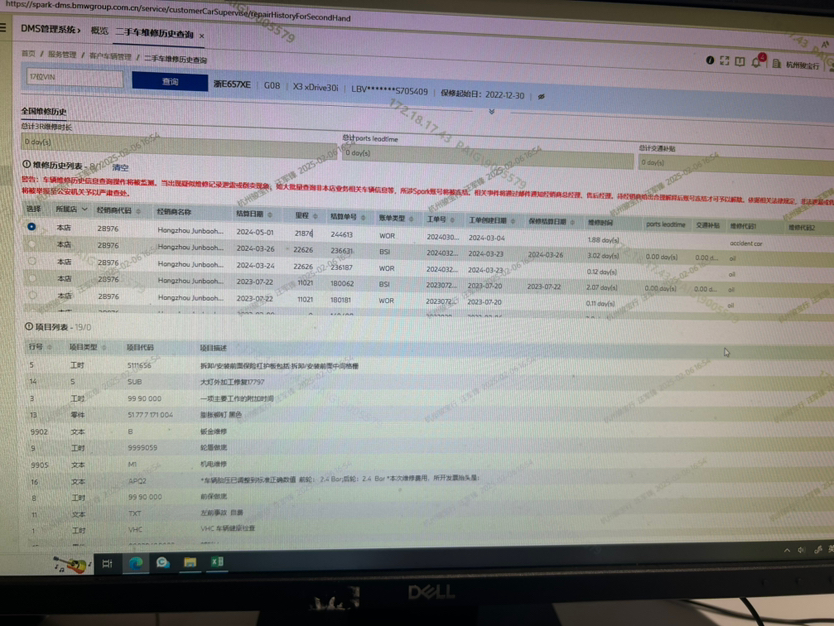Viewport: 834px width, 626px height.
Task: Open the hamburger sidebar menu icon
Action: click(3, 27)
